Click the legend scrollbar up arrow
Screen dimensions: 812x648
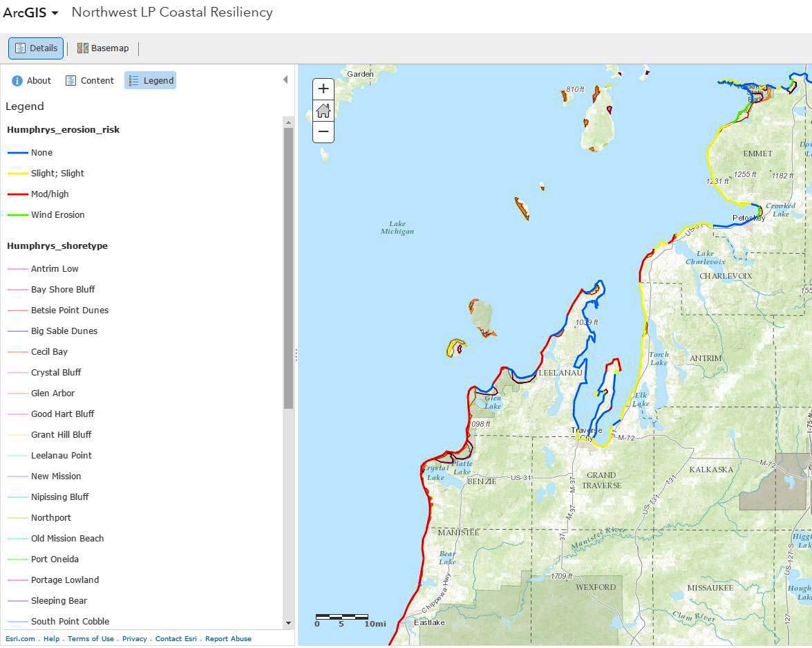[288, 122]
